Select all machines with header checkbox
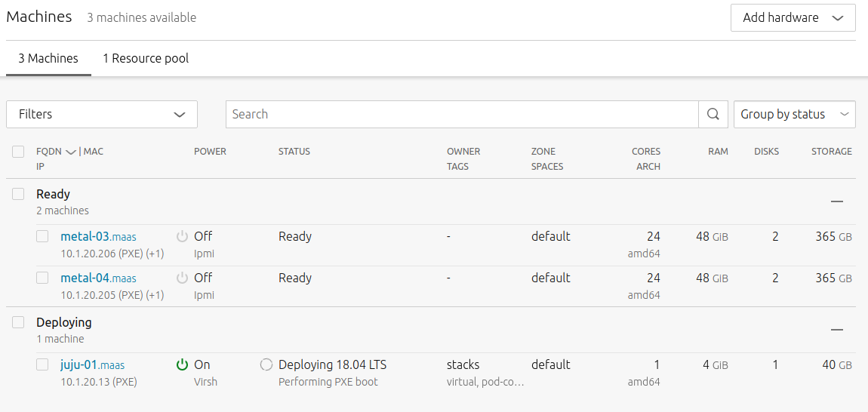 (x=18, y=152)
